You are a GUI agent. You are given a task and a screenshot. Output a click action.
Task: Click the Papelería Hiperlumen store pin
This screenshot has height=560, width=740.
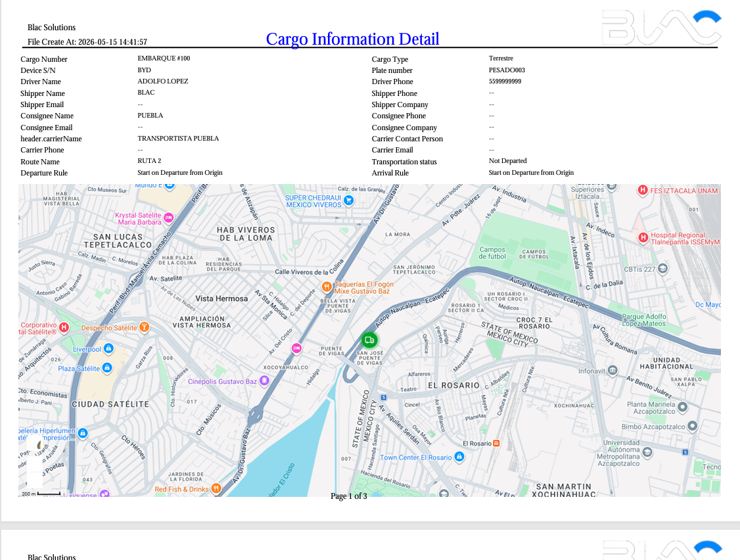83,432
